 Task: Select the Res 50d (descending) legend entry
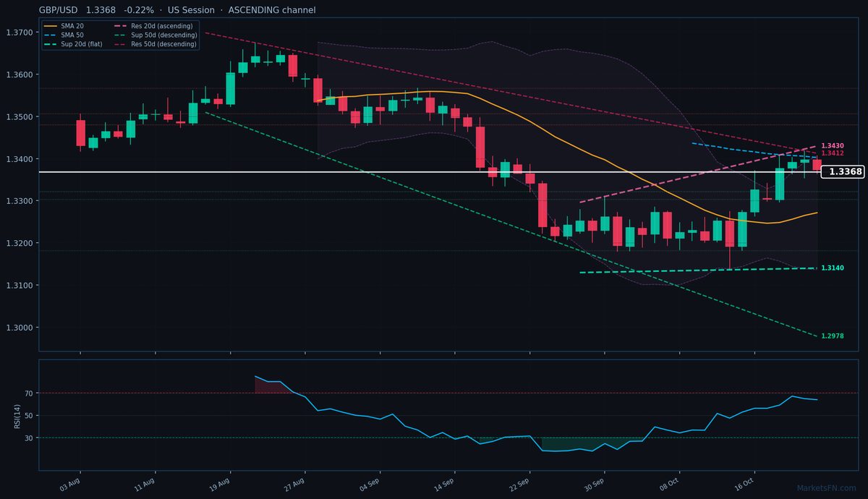point(156,44)
